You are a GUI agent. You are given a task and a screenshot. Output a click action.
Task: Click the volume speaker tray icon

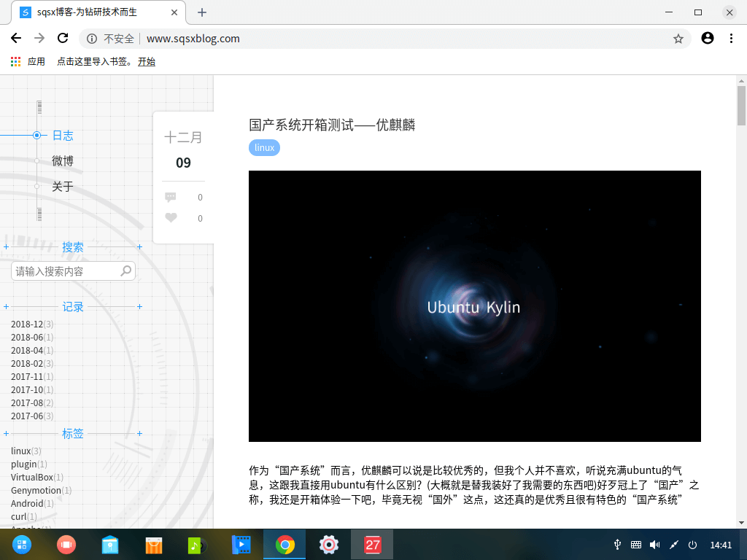(655, 545)
